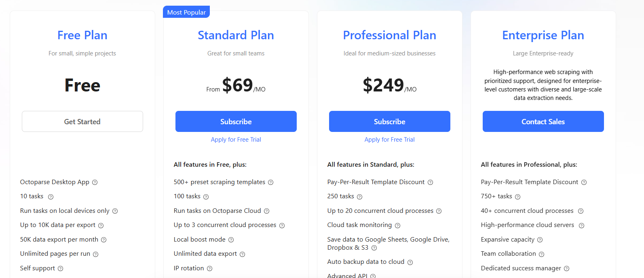
Task: Click info icon next to Local boost mode
Action: (231, 240)
